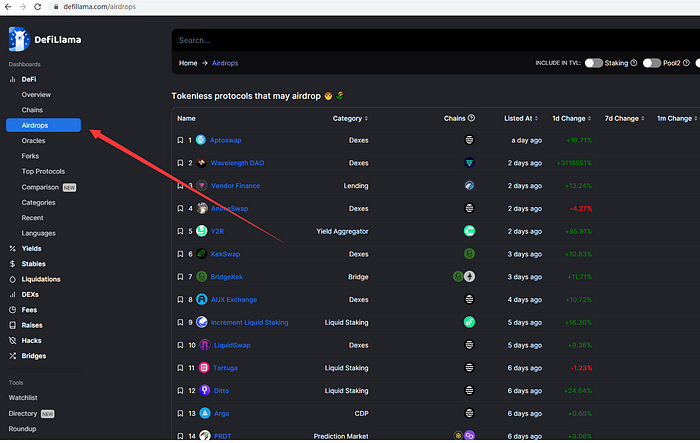700x443 pixels.
Task: Click the Aptoswap protocol logo
Action: [201, 140]
